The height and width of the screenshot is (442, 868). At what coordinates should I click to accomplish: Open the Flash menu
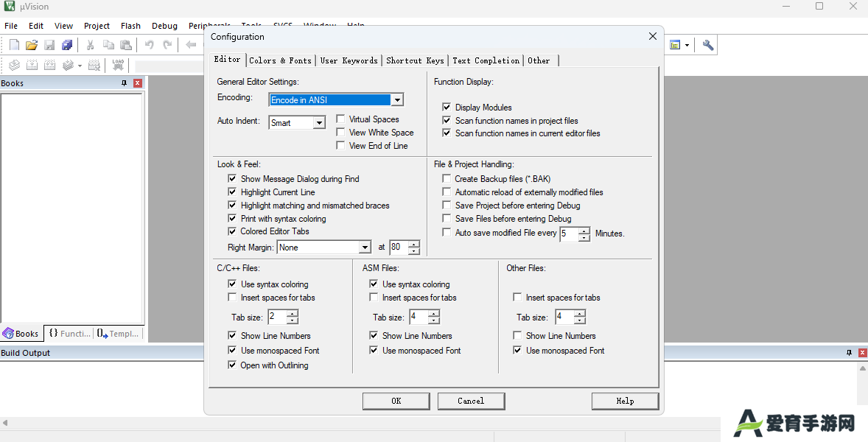[130, 26]
